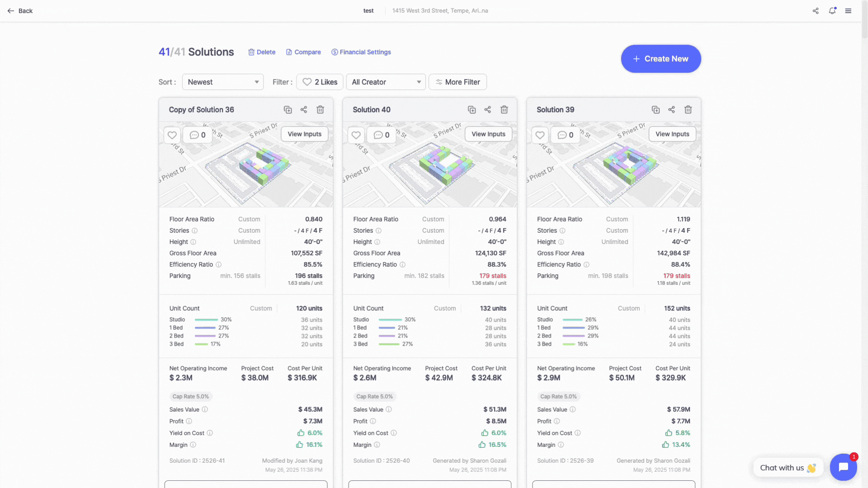Like the Copy of Solution 36 card
This screenshot has width=868, height=488.
(172, 135)
